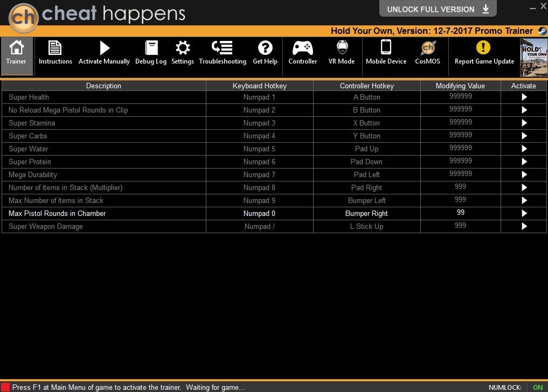
Task: Click Keyboard Hotkey column header
Action: click(259, 86)
